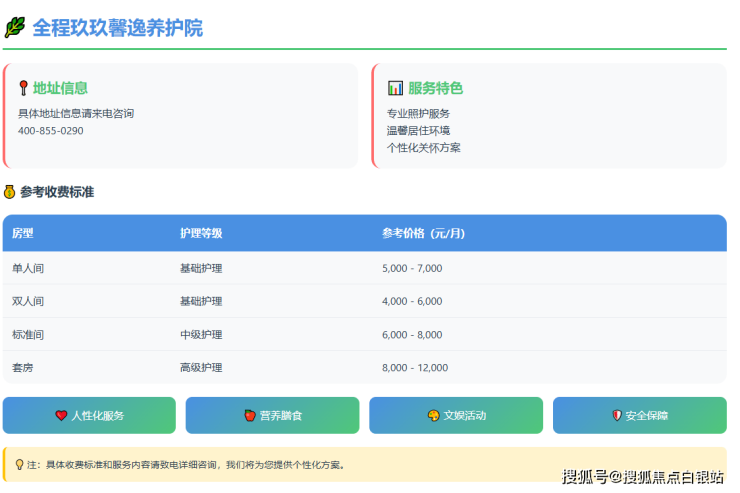Click the phone number 400-855-0290
The width and height of the screenshot is (740, 493).
pyautogui.click(x=51, y=131)
